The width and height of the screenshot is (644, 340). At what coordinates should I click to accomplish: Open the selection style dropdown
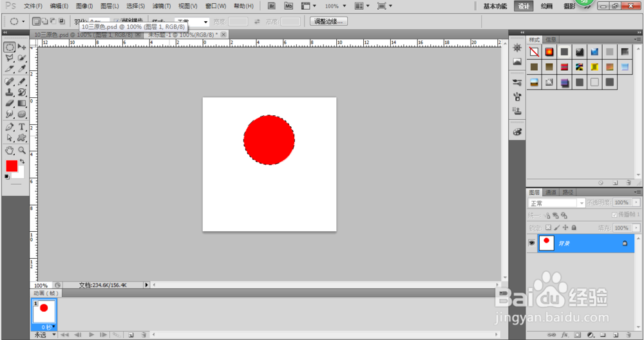coord(192,22)
